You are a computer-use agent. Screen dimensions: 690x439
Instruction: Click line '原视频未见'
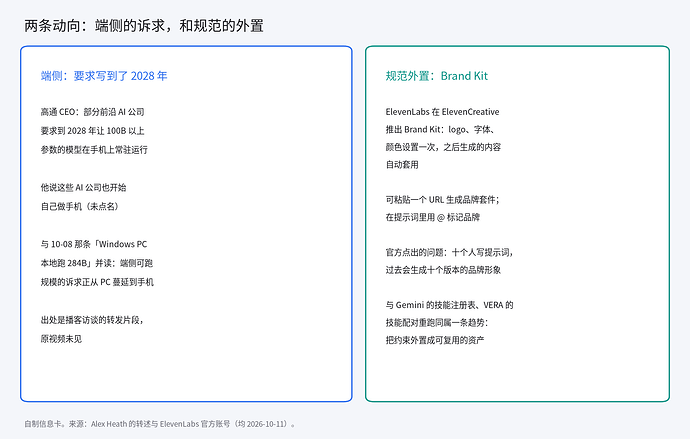click(61, 339)
